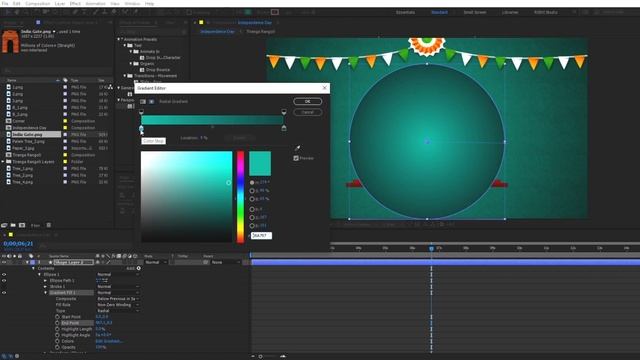This screenshot has width=640, height=360.
Task: Click the hex color input field
Action: pos(261,236)
